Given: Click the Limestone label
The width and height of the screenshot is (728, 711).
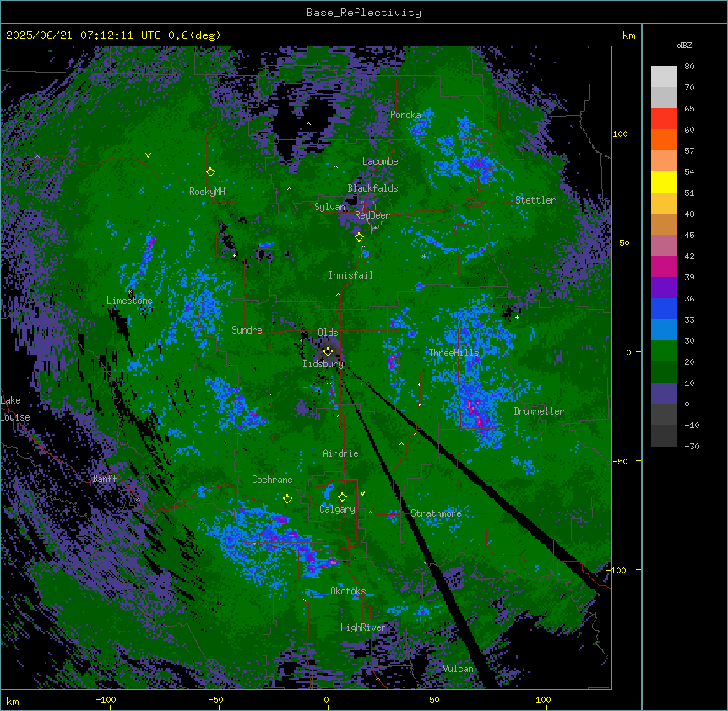Looking at the screenshot, I should (129, 301).
